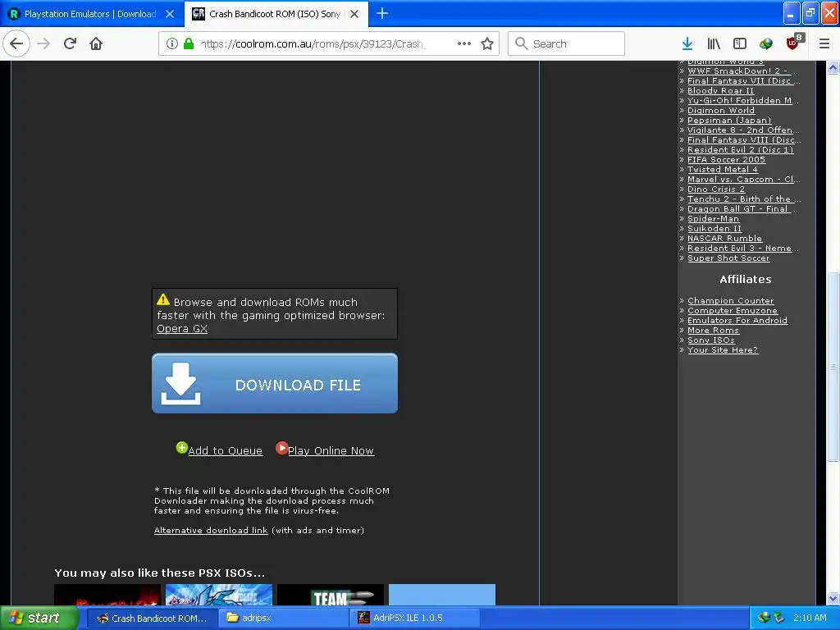840x630 pixels.
Task: Visit More Roms affiliate link
Action: pyautogui.click(x=713, y=330)
